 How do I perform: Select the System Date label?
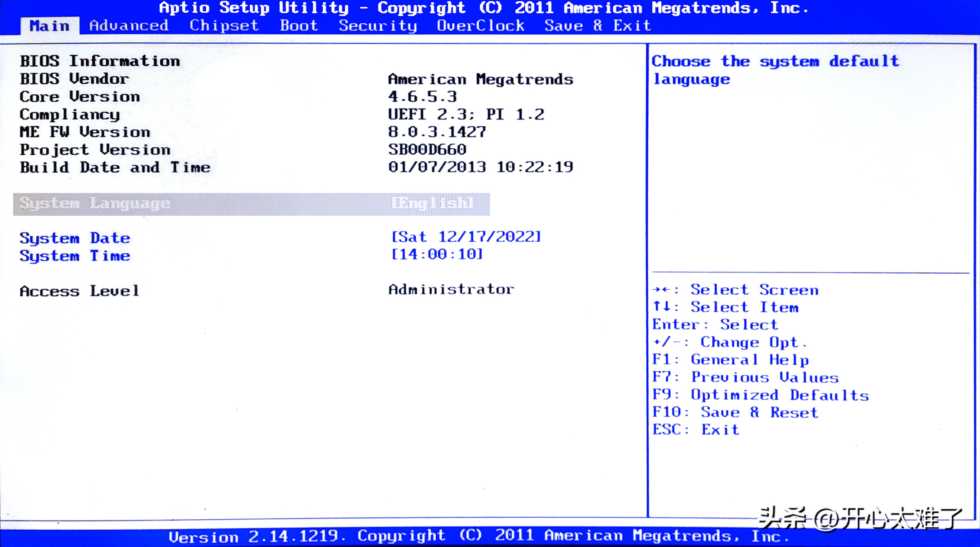tap(75, 238)
